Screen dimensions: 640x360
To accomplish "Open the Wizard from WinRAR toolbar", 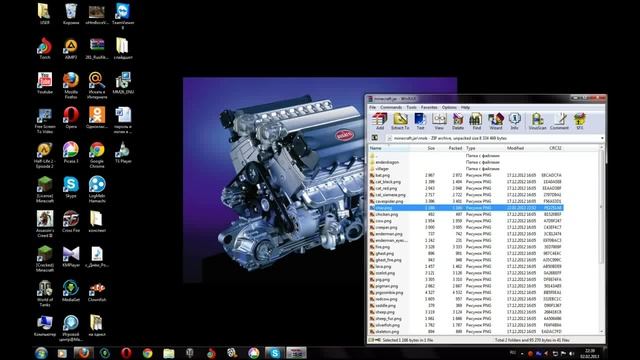I will pyautogui.click(x=496, y=121).
